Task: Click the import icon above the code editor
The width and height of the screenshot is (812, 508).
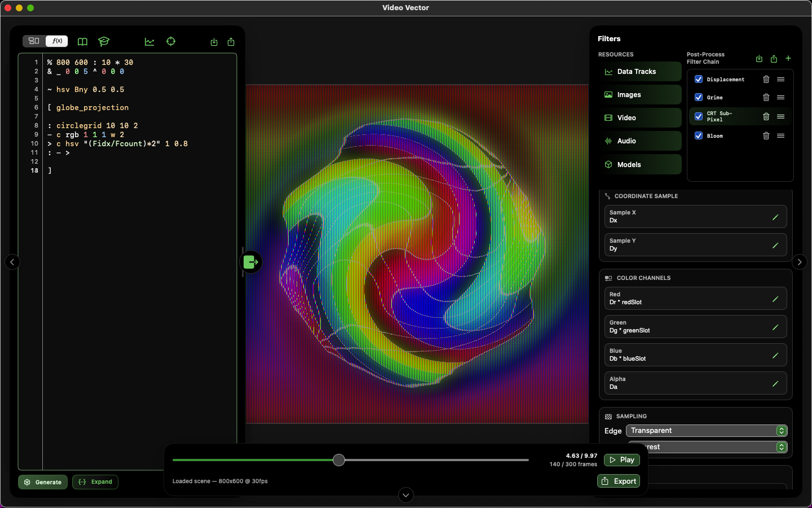Action: [214, 42]
